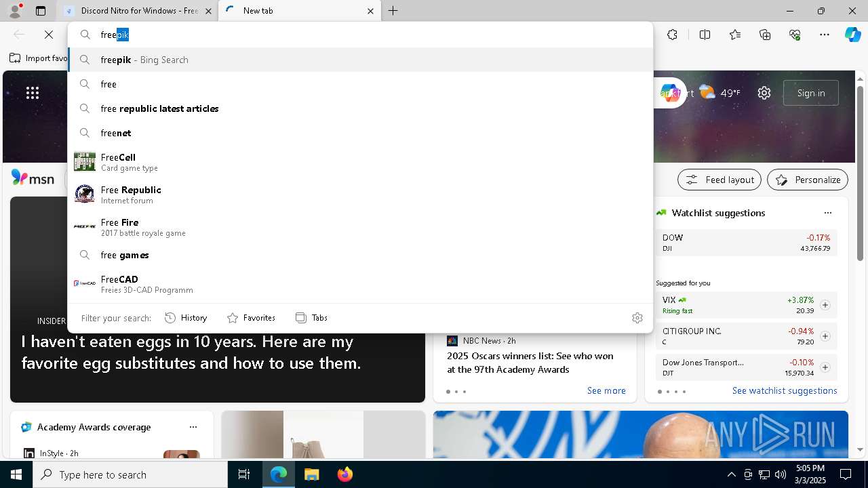
Task: Open the notification center icon
Action: click(x=846, y=474)
